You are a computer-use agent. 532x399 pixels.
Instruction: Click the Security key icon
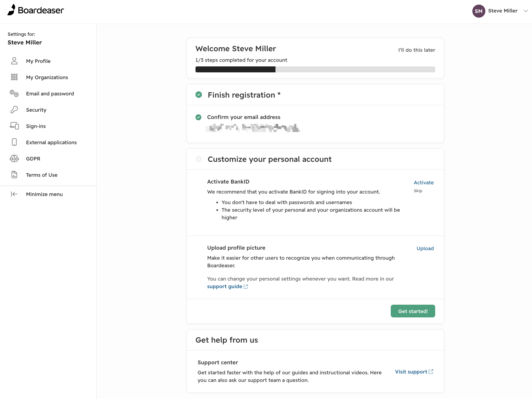tap(14, 110)
